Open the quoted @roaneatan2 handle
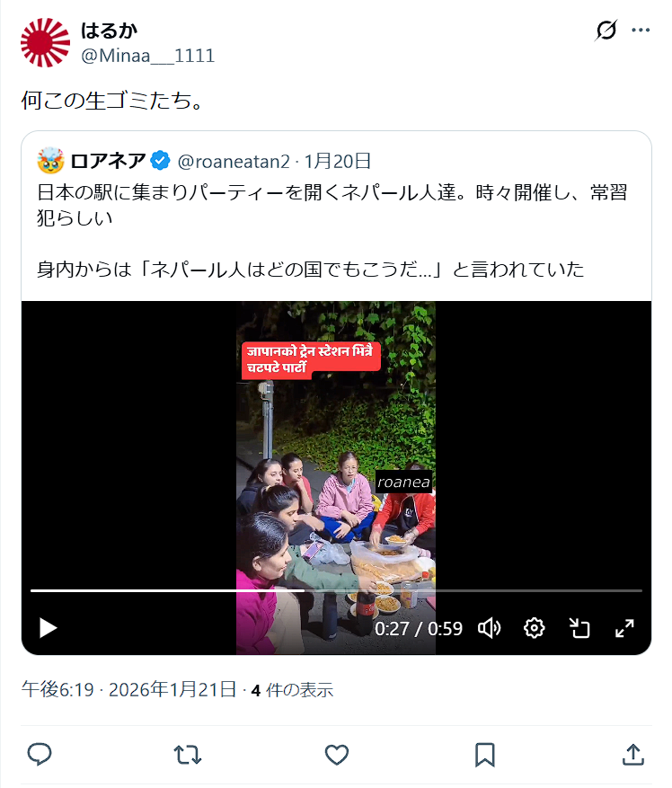 [234, 162]
